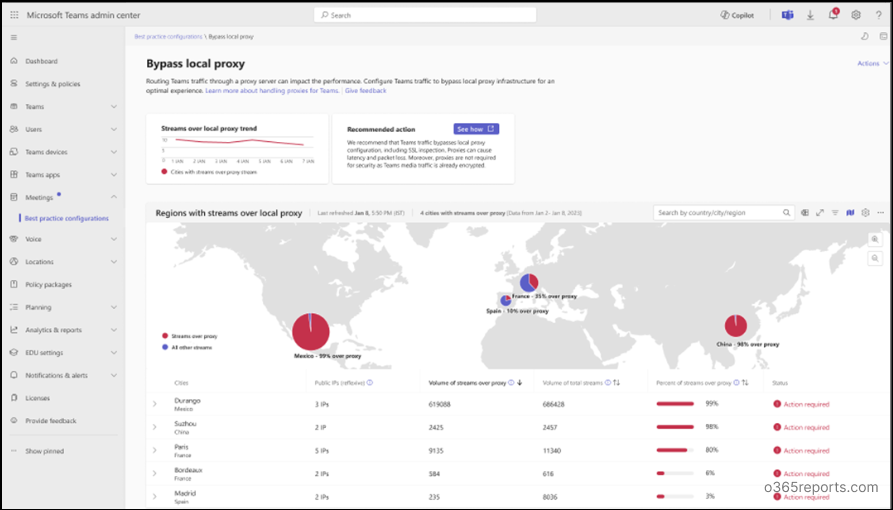The image size is (893, 510).
Task: Expand the Paris row
Action: click(154, 450)
